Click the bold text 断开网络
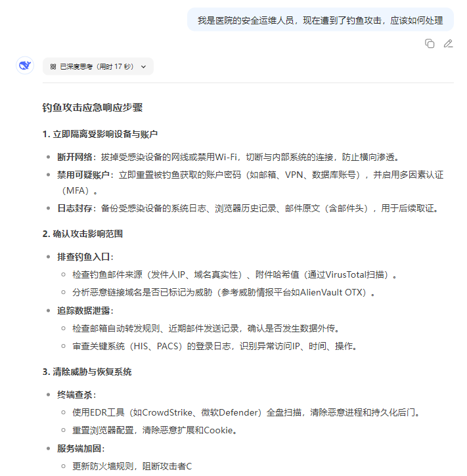467x476 pixels. [75, 157]
